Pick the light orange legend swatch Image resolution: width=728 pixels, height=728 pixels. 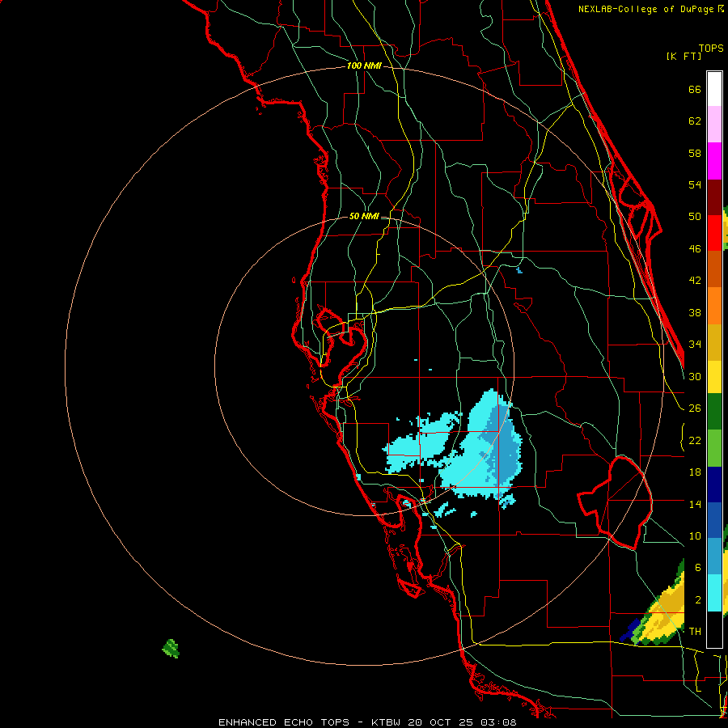tap(714, 306)
